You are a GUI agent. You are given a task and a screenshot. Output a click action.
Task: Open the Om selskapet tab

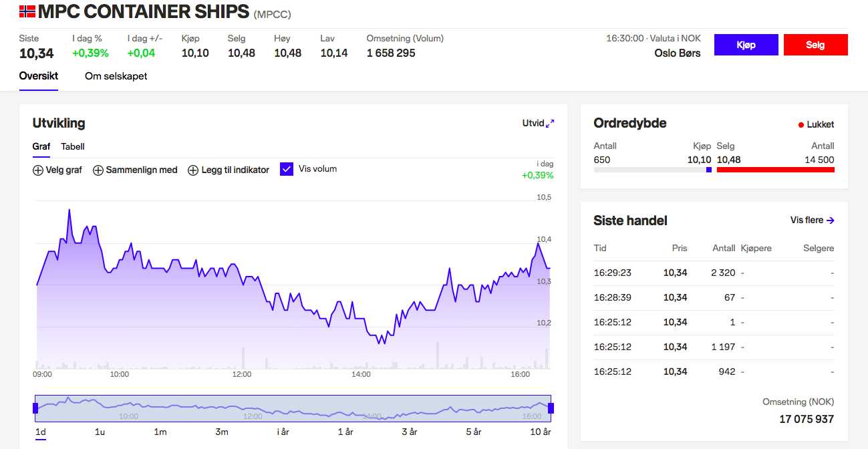click(116, 76)
